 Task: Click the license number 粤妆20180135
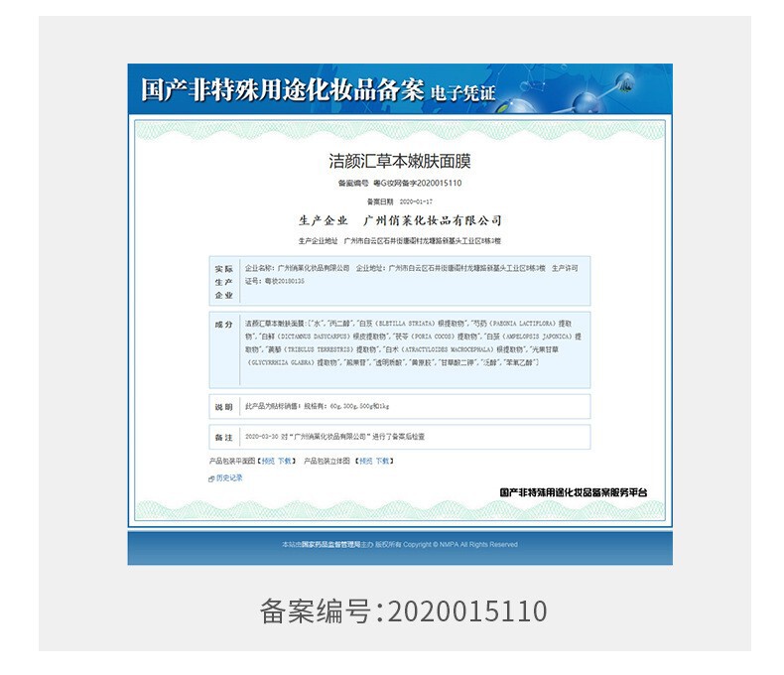284,282
